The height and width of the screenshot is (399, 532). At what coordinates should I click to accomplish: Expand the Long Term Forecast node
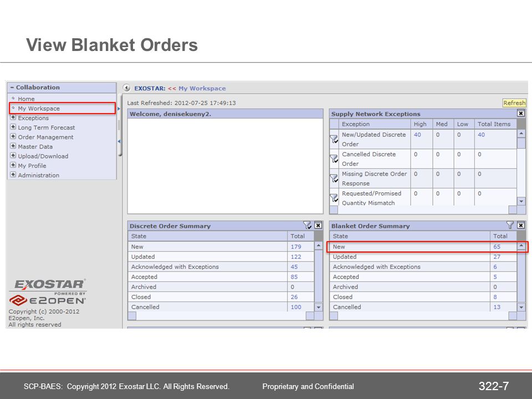point(13,127)
